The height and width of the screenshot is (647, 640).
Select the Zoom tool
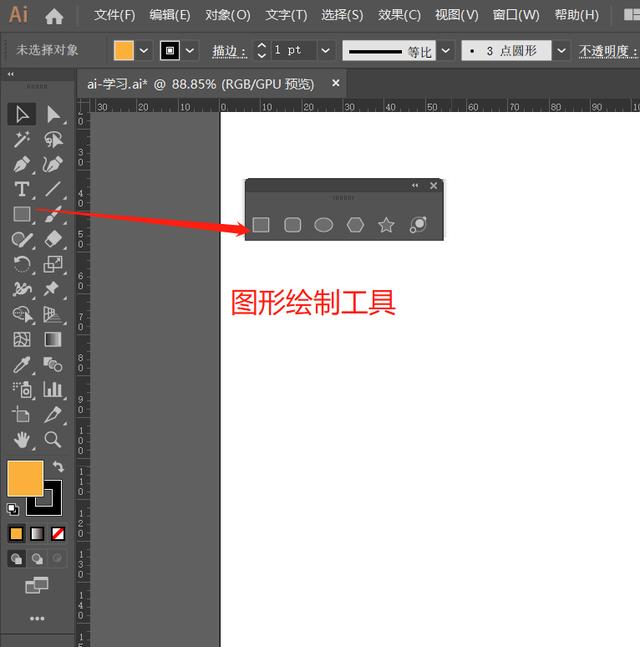pos(53,440)
